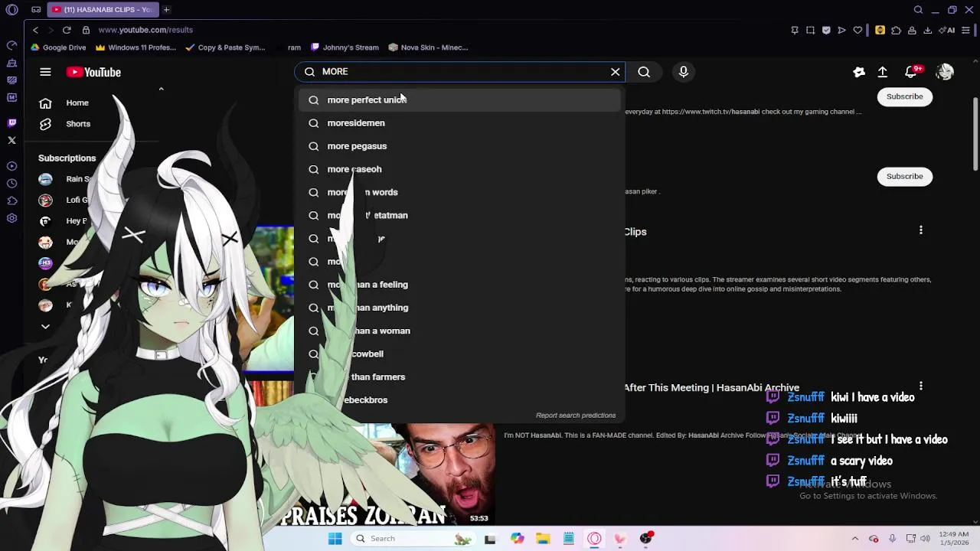Open the Johnny's Stream bookmark
The height and width of the screenshot is (551, 980).
pyautogui.click(x=345, y=47)
